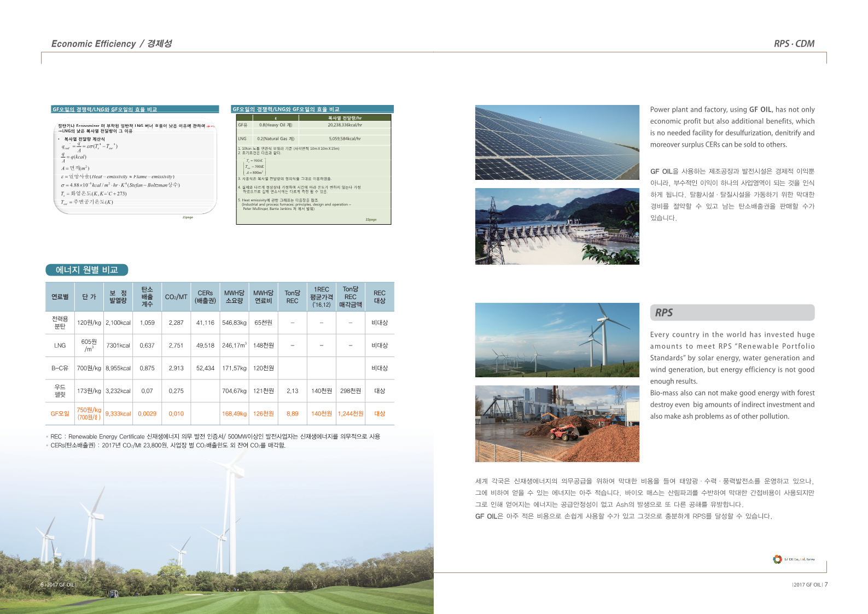The width and height of the screenshot is (868, 614).
Task: Click the CERs(탄소배출권) footnote line
Action: click(166, 445)
